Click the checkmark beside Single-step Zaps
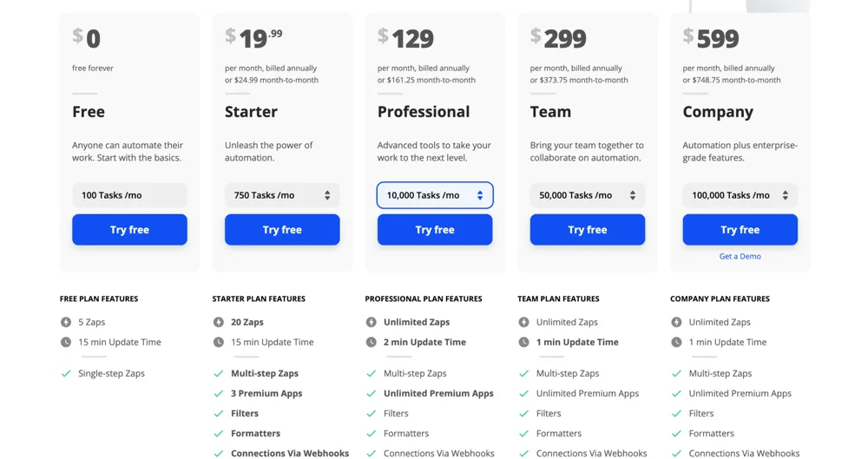 [66, 373]
